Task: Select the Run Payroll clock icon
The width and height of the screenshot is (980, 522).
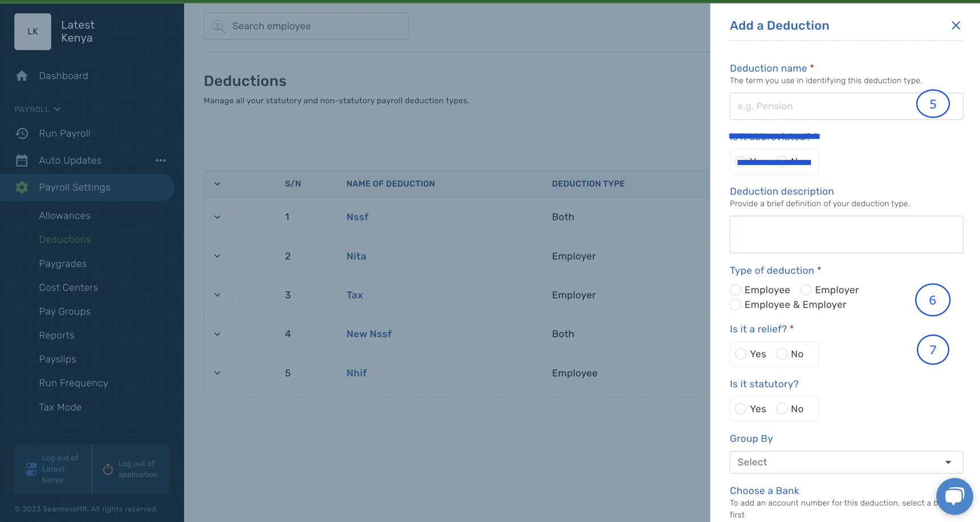Action: (x=22, y=133)
